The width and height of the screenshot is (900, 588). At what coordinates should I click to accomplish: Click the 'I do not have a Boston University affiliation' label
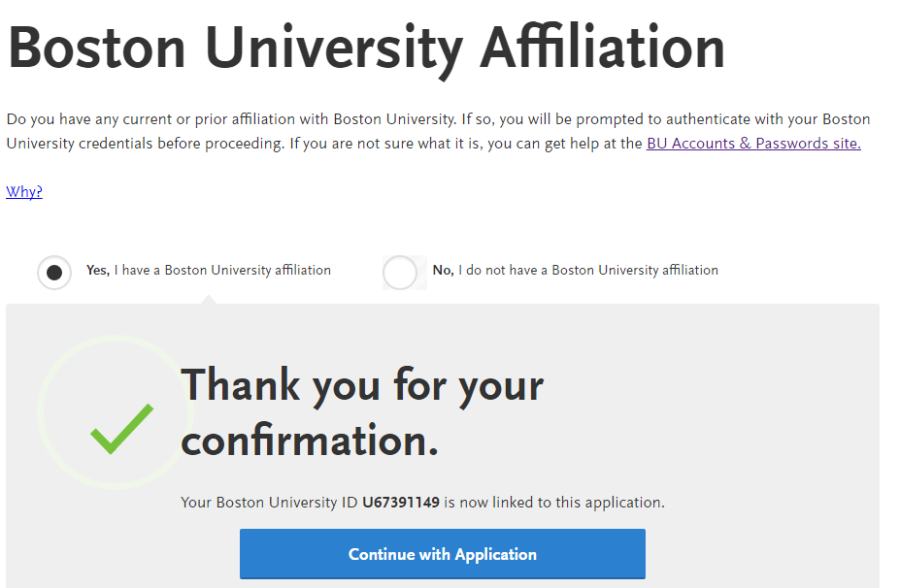[588, 270]
